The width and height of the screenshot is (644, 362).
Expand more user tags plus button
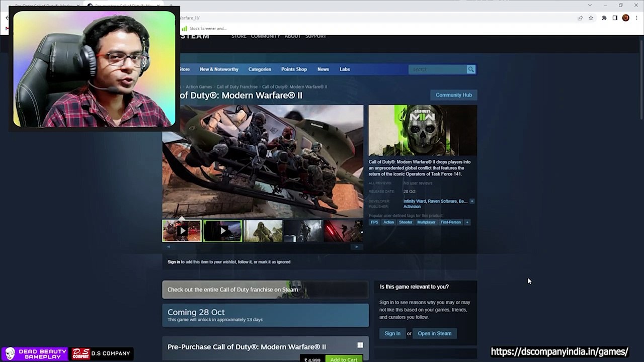pyautogui.click(x=467, y=222)
